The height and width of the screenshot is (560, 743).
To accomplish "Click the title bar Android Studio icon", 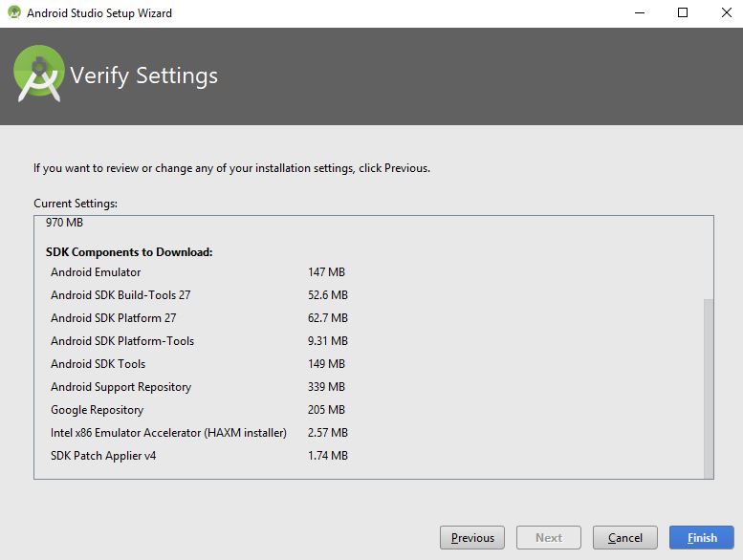I will tap(14, 12).
